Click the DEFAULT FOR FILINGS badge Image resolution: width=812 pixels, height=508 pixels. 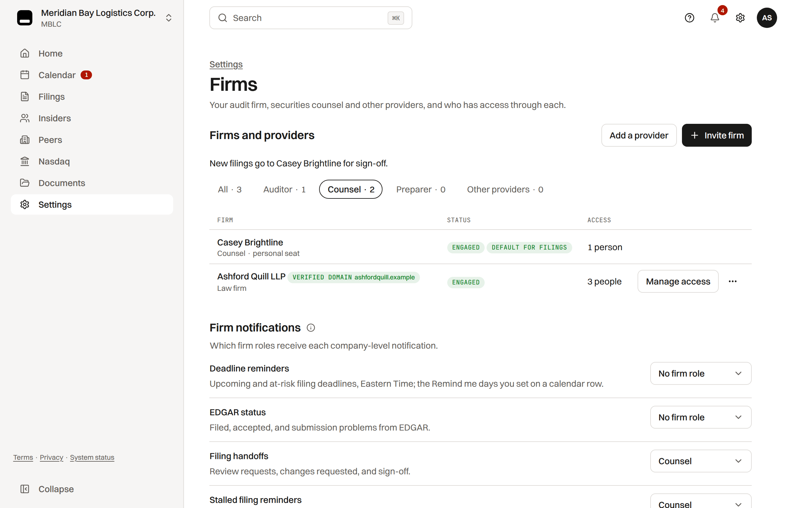[529, 247]
